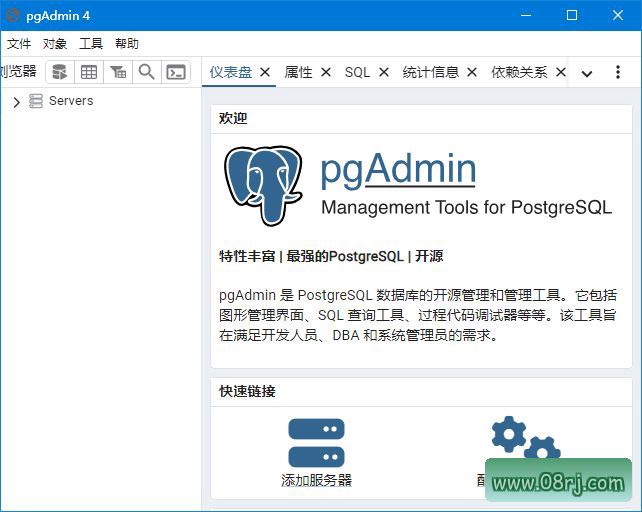Switch to the SQL tab
This screenshot has width=642, height=512.
pyautogui.click(x=357, y=72)
